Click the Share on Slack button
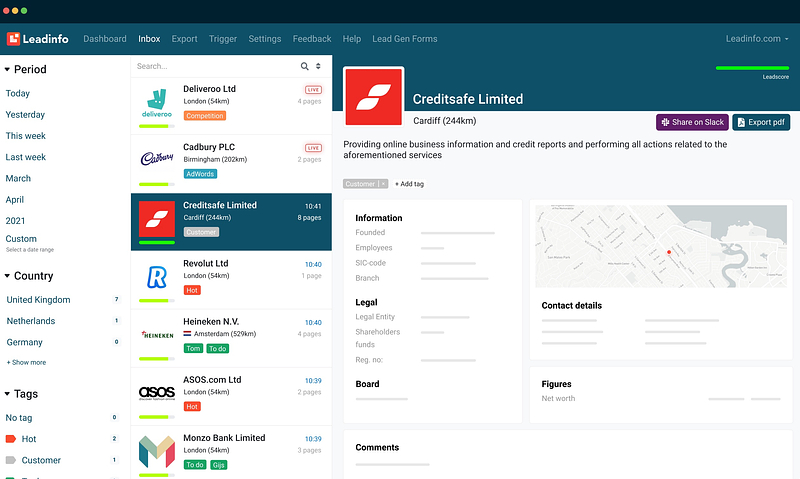 click(x=691, y=122)
